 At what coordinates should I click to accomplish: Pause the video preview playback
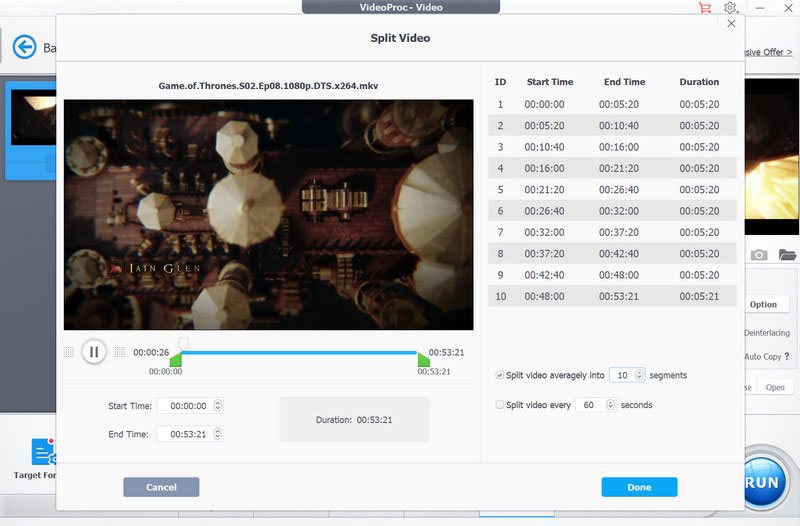click(x=94, y=352)
